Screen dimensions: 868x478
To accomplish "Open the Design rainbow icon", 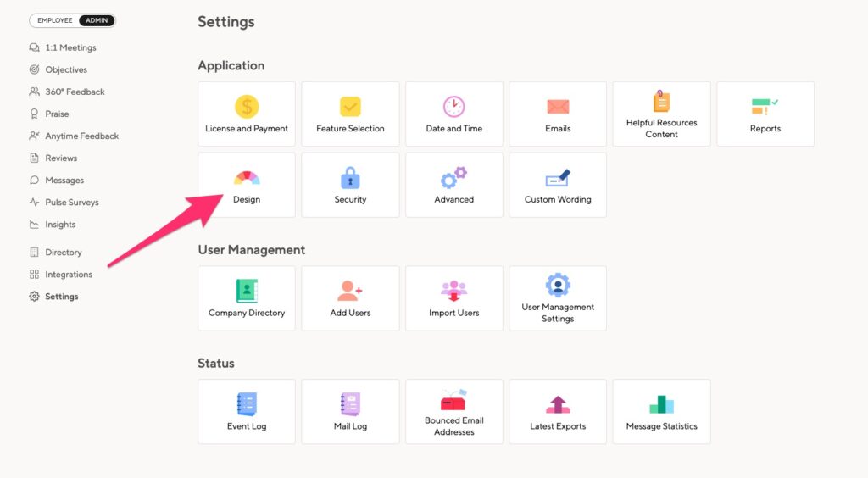I will pyautogui.click(x=247, y=178).
